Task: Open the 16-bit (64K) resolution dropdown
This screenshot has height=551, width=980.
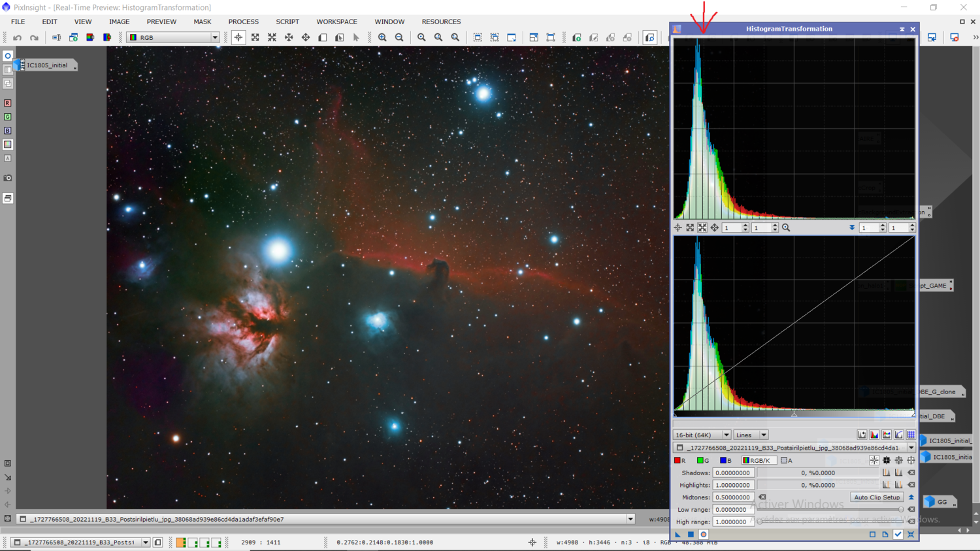Action: [702, 435]
